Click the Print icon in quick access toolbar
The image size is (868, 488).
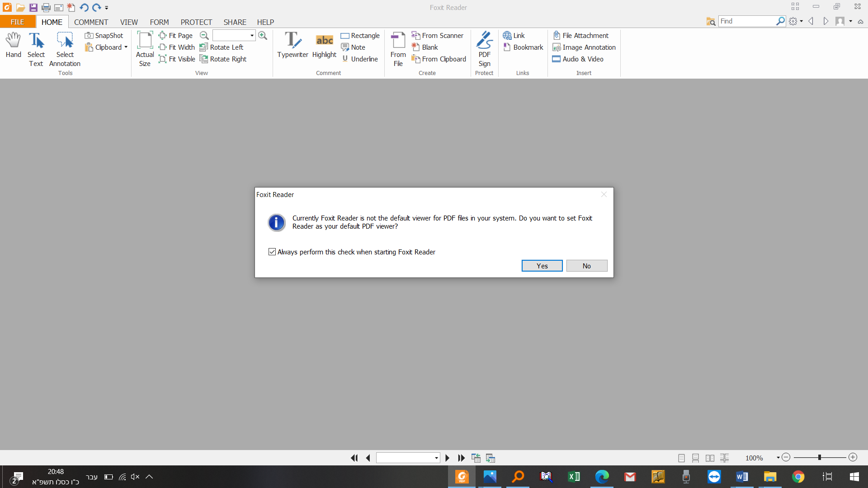46,7
